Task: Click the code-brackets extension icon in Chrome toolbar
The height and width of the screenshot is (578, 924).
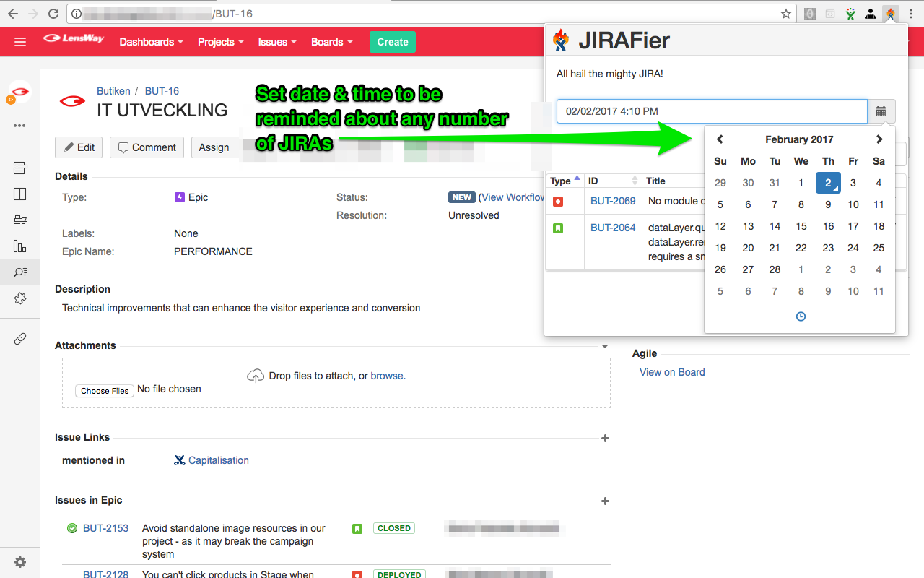Action: pyautogui.click(x=831, y=14)
